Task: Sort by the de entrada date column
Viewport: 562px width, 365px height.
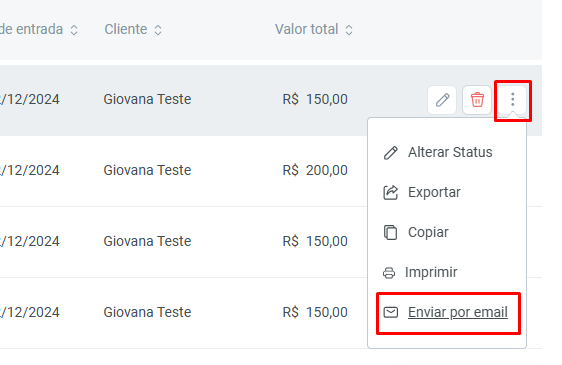Action: [x=74, y=30]
